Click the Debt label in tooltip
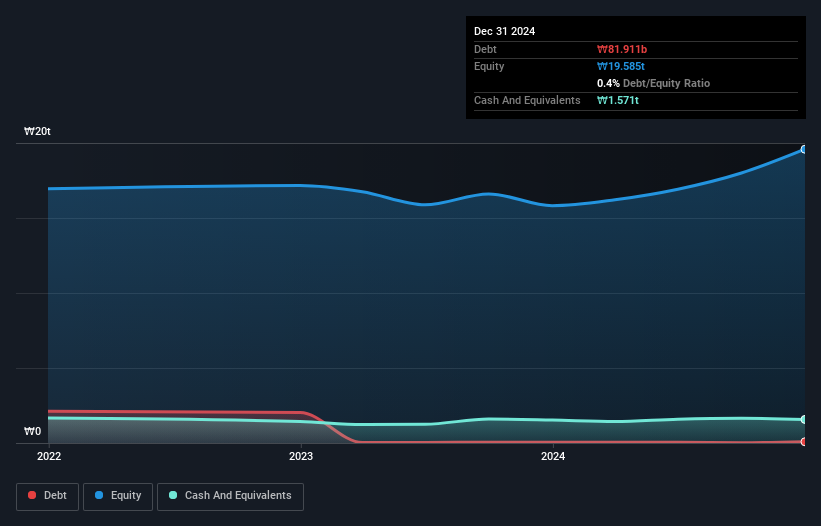Image resolution: width=821 pixels, height=526 pixels. 485,49
